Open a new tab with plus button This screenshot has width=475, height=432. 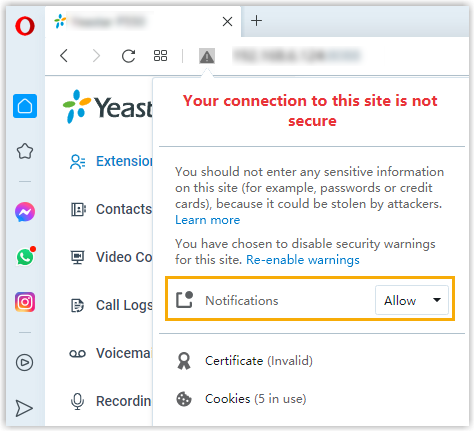[256, 21]
